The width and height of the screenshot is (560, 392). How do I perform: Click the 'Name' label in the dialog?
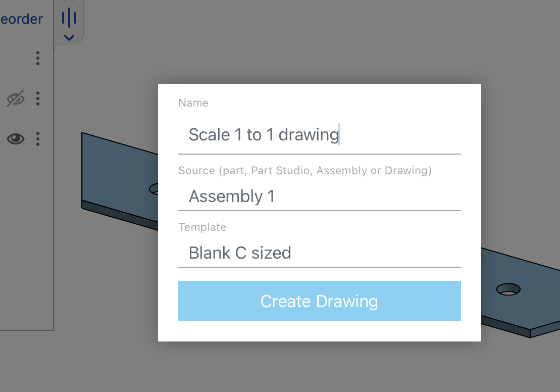click(x=193, y=103)
